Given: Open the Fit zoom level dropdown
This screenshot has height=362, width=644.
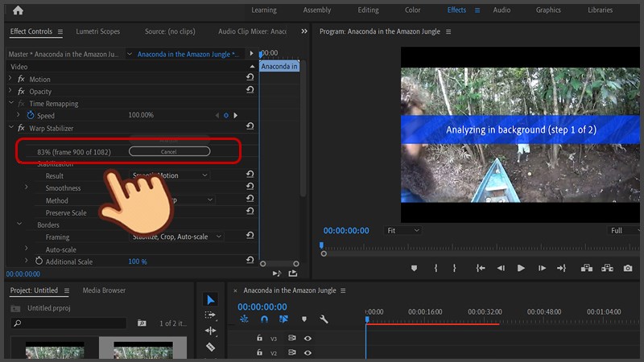Looking at the screenshot, I should click(402, 230).
